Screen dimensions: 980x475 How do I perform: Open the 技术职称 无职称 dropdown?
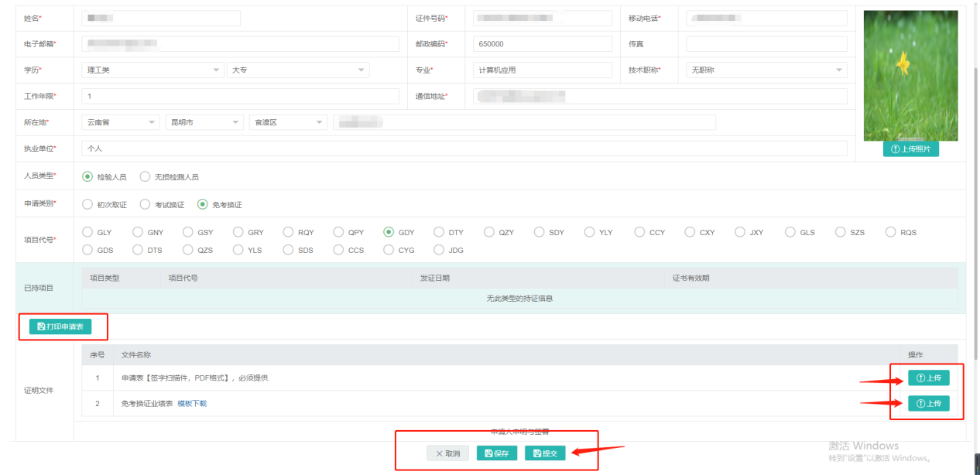[766, 70]
